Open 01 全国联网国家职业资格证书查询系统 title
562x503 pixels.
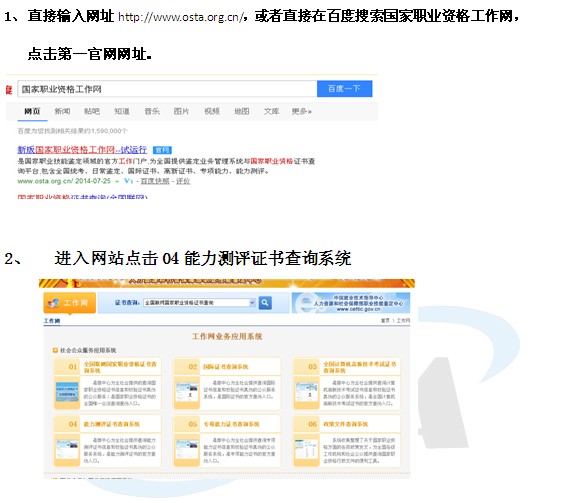(x=120, y=367)
